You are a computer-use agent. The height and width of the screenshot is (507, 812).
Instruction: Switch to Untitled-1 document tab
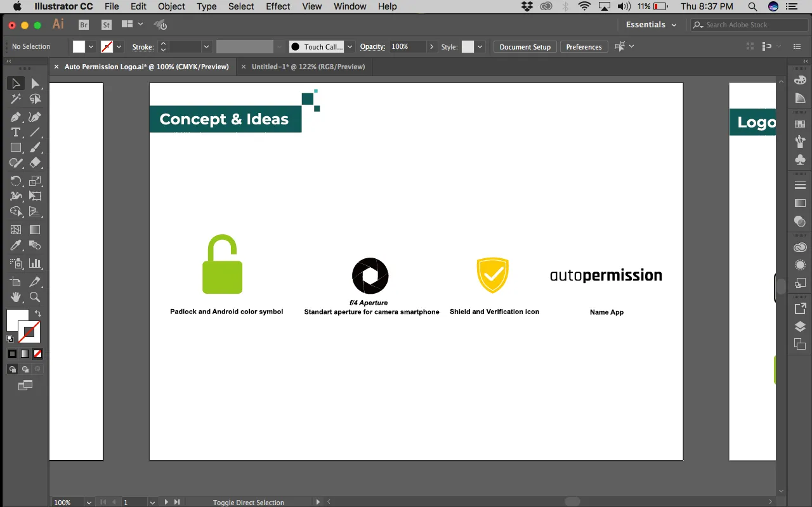[308, 67]
